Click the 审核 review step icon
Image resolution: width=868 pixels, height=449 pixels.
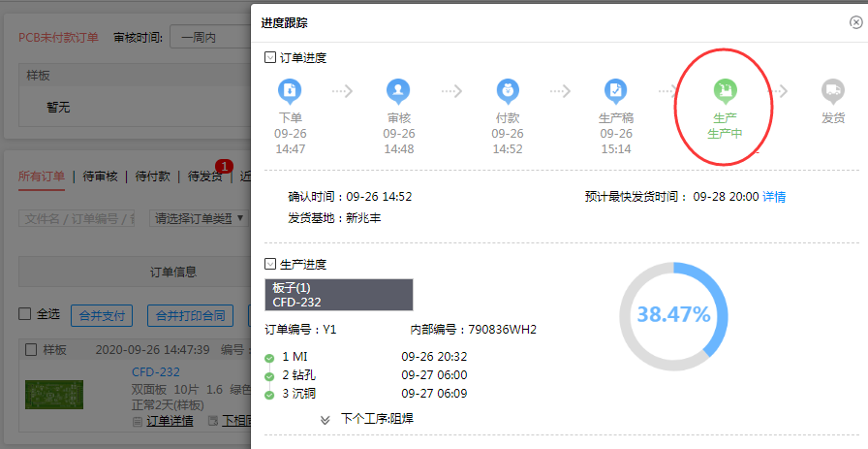pos(398,91)
